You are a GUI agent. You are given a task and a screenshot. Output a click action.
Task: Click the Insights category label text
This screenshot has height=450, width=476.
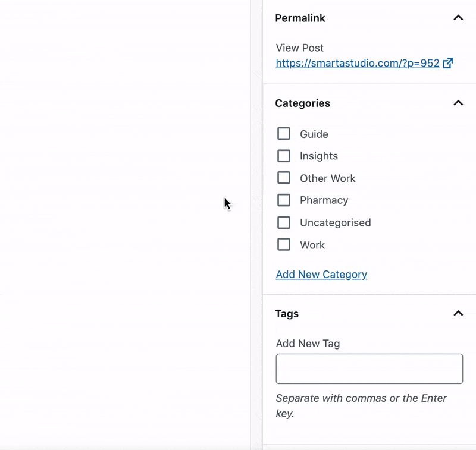319,156
